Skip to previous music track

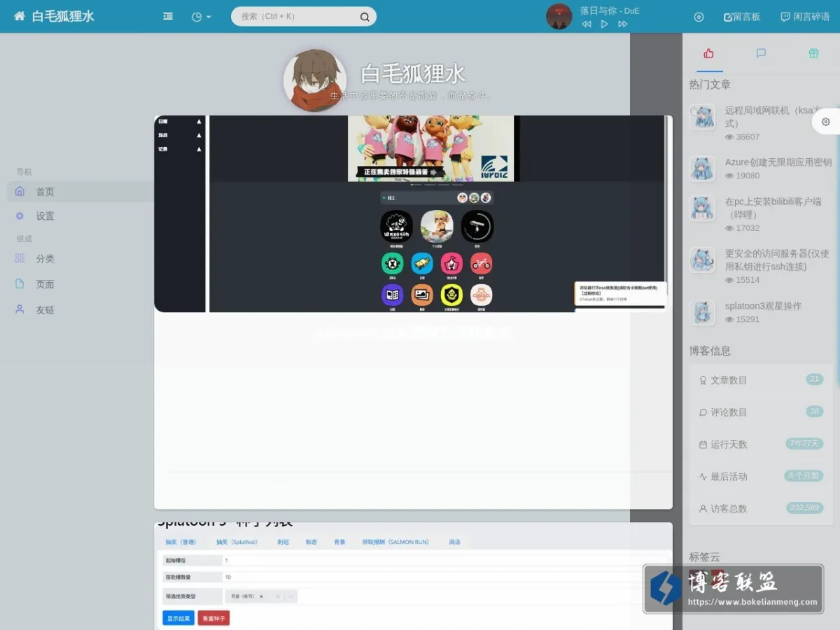click(x=587, y=24)
